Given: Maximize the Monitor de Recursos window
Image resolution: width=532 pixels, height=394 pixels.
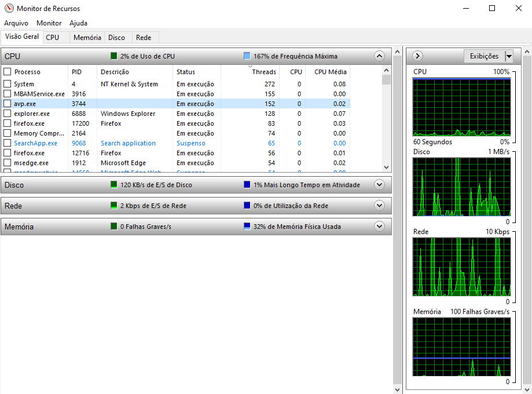Looking at the screenshot, I should 492,8.
